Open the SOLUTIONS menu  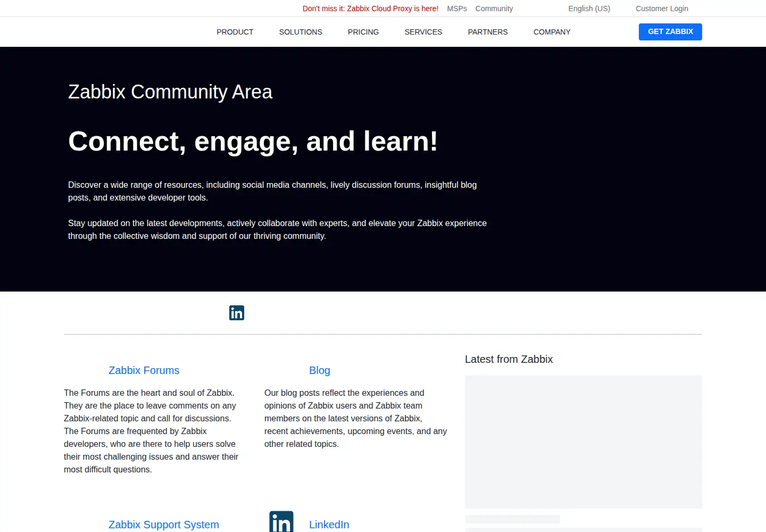click(301, 32)
